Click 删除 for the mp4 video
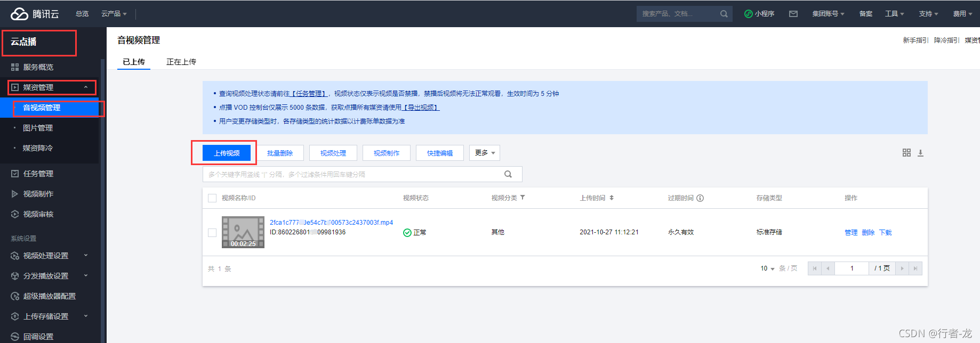Viewport: 980px width, 343px height. 868,233
